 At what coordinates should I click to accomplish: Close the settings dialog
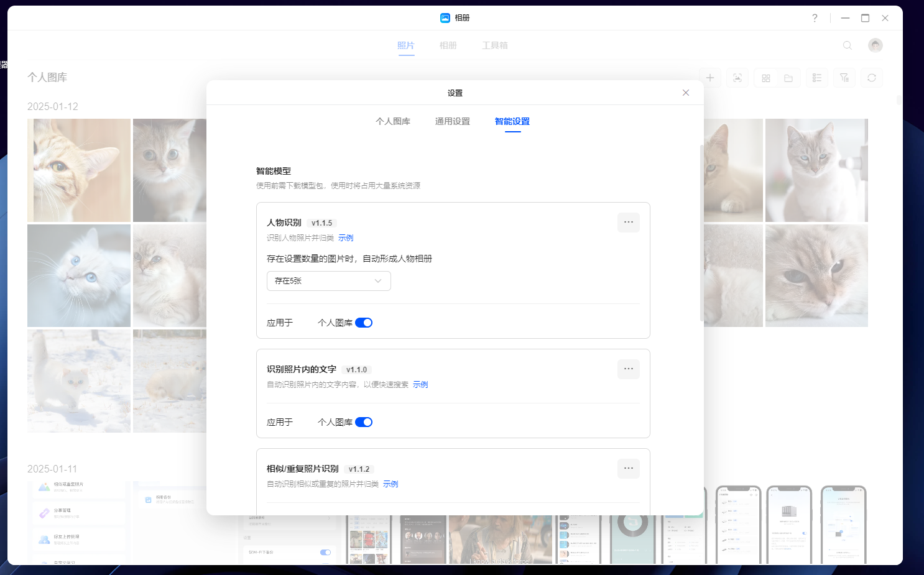pyautogui.click(x=686, y=93)
